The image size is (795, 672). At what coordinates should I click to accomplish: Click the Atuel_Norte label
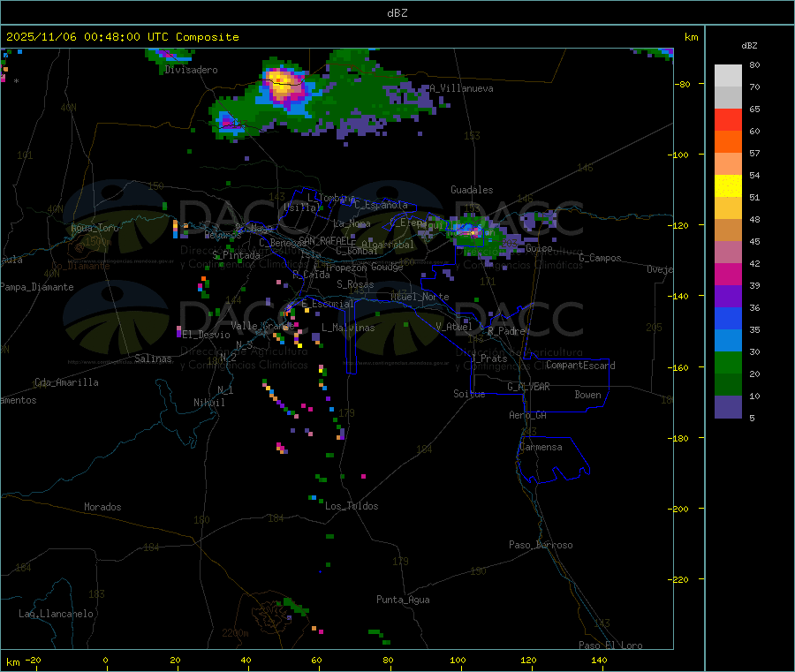coord(420,297)
